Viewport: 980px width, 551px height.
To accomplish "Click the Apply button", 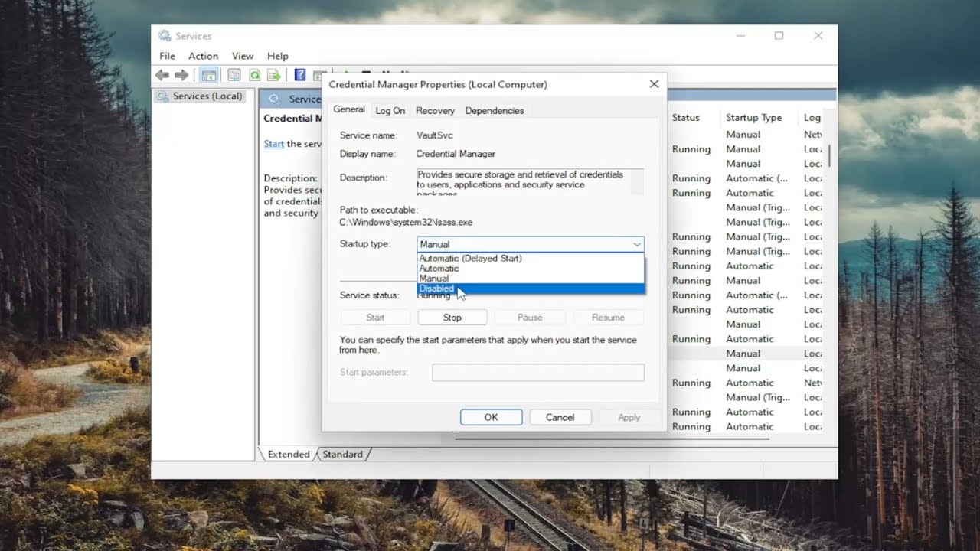I will click(x=629, y=417).
